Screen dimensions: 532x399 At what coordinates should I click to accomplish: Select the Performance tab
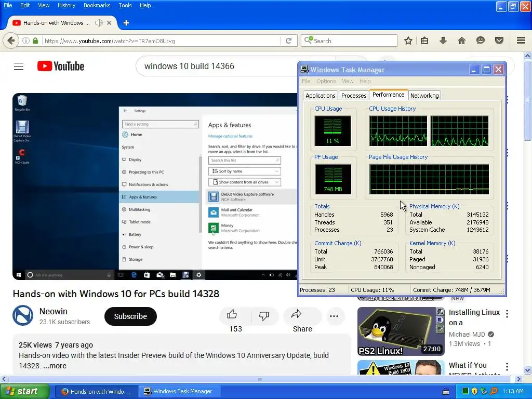[388, 95]
